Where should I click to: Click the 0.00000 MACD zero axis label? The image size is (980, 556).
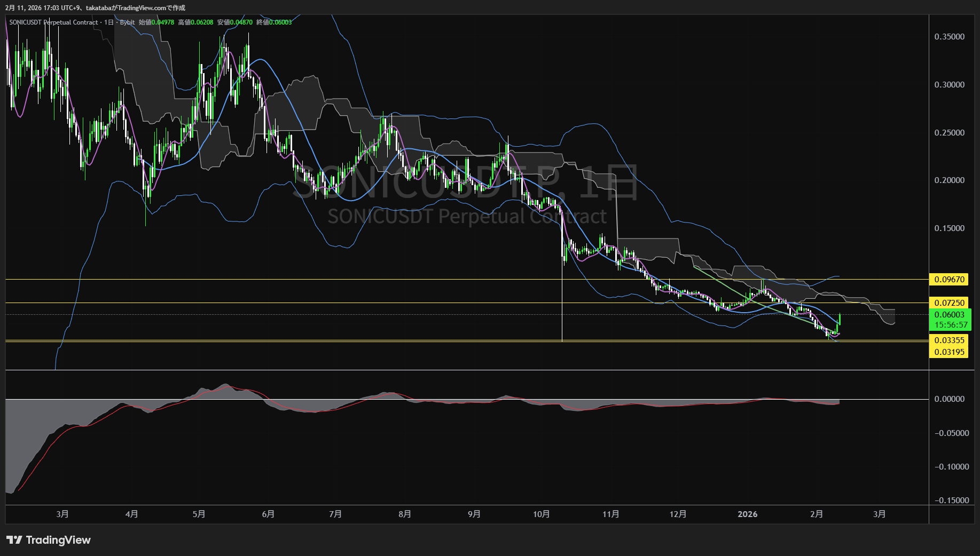pyautogui.click(x=949, y=399)
